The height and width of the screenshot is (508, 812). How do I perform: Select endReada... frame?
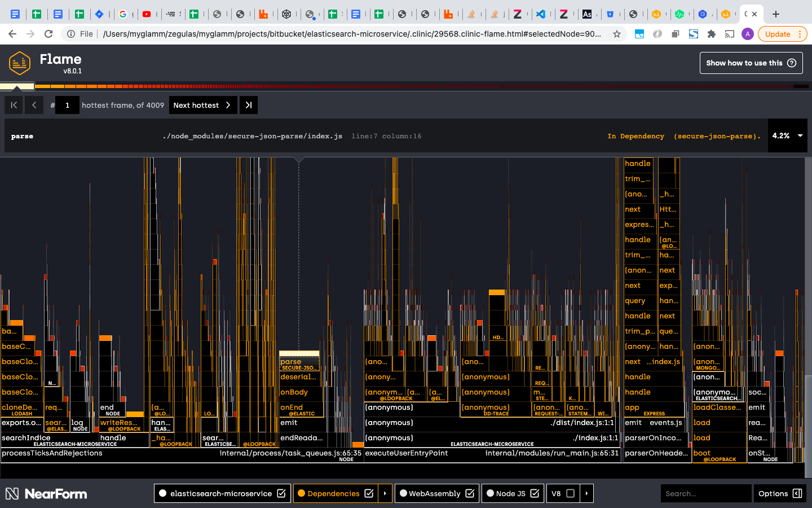303,438
